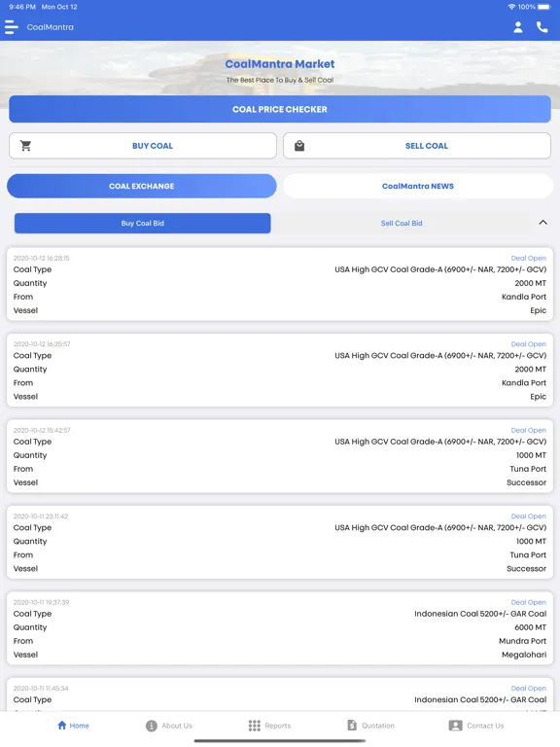Tap the About Us info icon
This screenshot has width=560, height=747.
pyautogui.click(x=152, y=726)
